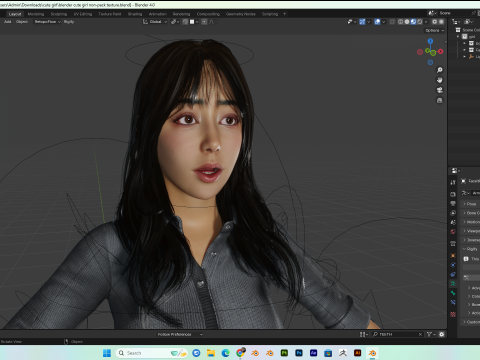
Task: Open the object type visibility dropdown
Action: coord(352,22)
